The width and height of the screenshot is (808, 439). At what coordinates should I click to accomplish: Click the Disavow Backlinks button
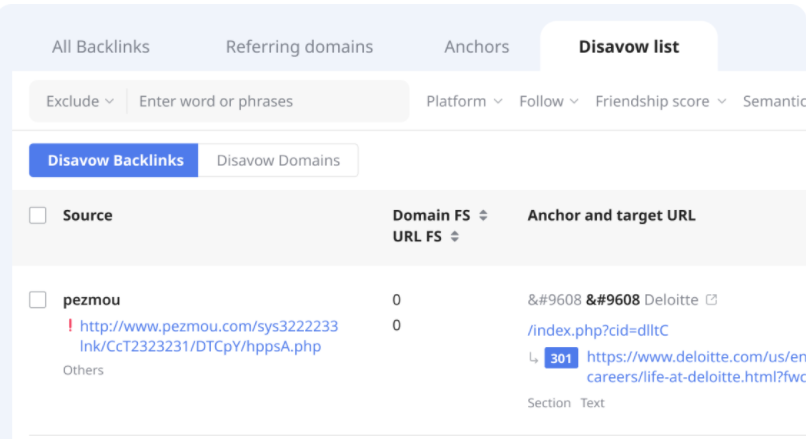tap(115, 160)
